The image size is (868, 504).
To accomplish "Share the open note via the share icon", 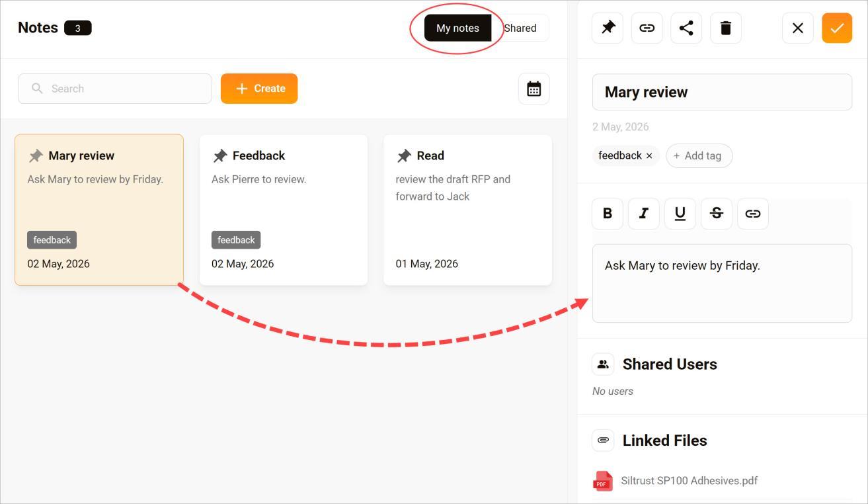I will pos(686,28).
